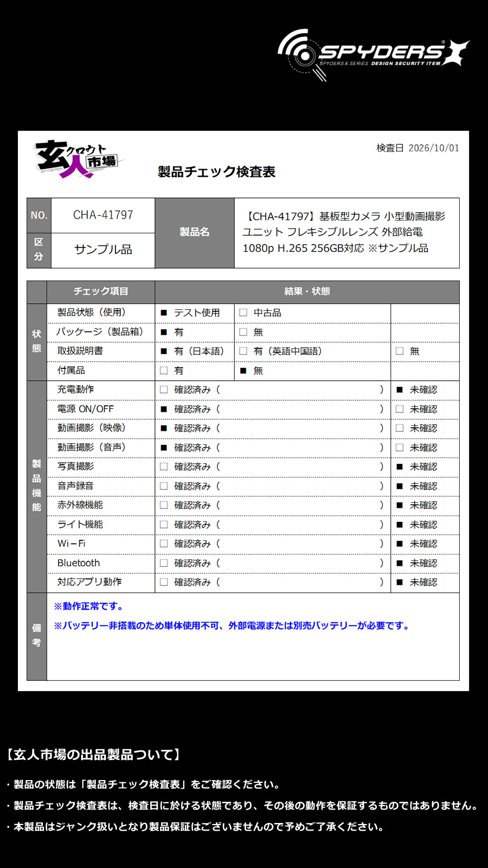488x868 pixels.
Task: Toggle 赤外線機能 未確認 checkbox
Action: pos(400,505)
